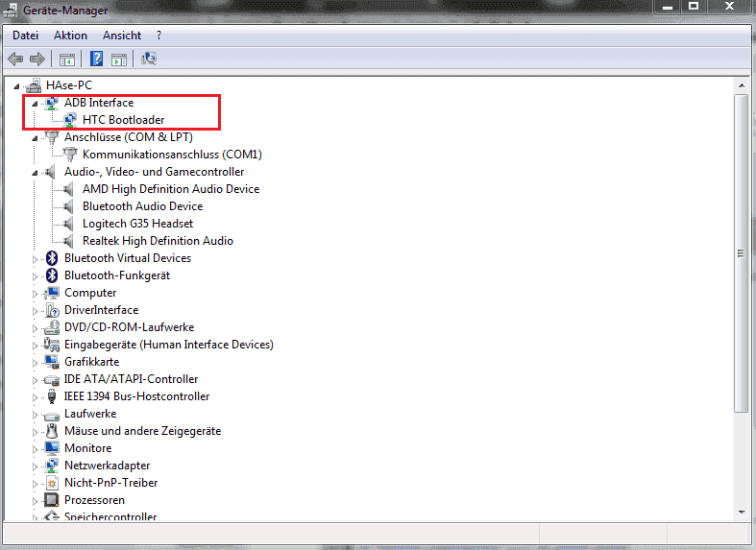Screen dimensions: 756x550
Task: Click the Netzwerkadapter category icon
Action: coord(52,466)
